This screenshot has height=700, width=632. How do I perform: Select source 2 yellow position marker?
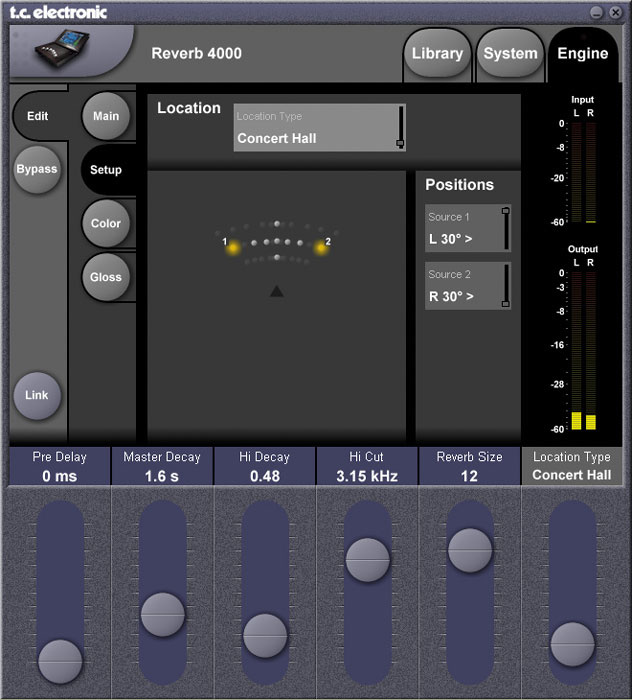[x=321, y=247]
